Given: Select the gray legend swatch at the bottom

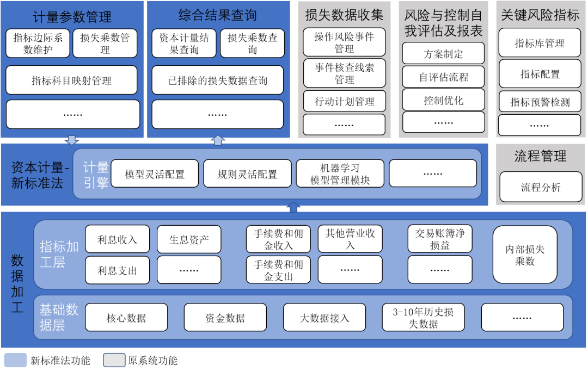Looking at the screenshot, I should 114,360.
